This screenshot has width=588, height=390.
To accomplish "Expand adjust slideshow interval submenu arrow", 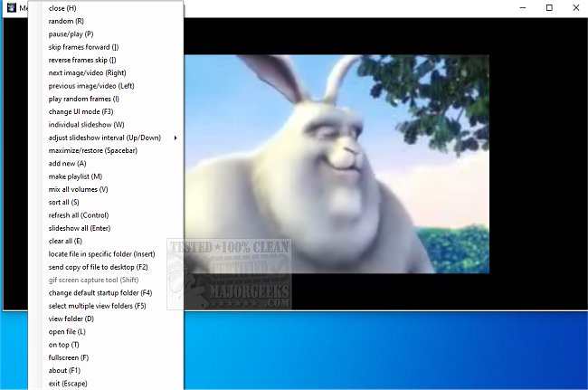I will [x=175, y=138].
